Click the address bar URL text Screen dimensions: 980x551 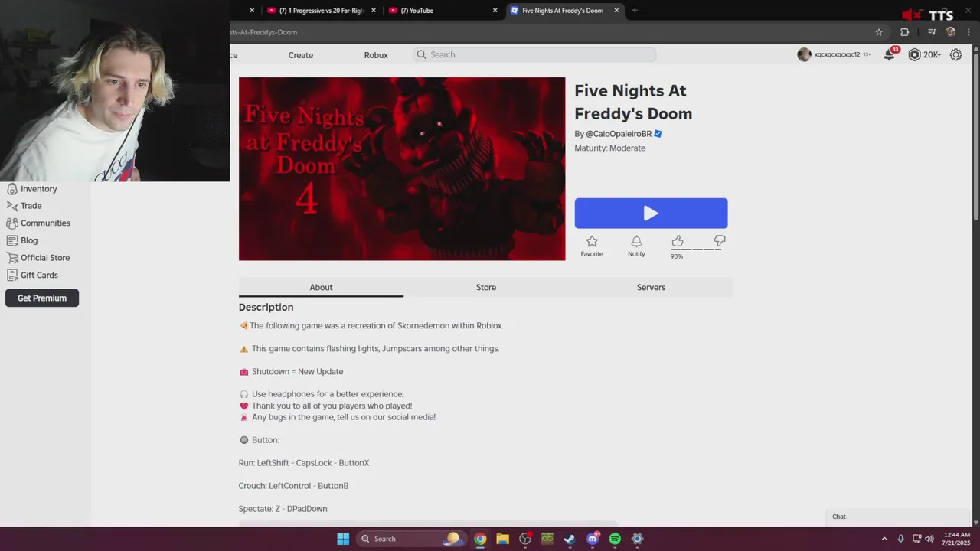(x=264, y=32)
